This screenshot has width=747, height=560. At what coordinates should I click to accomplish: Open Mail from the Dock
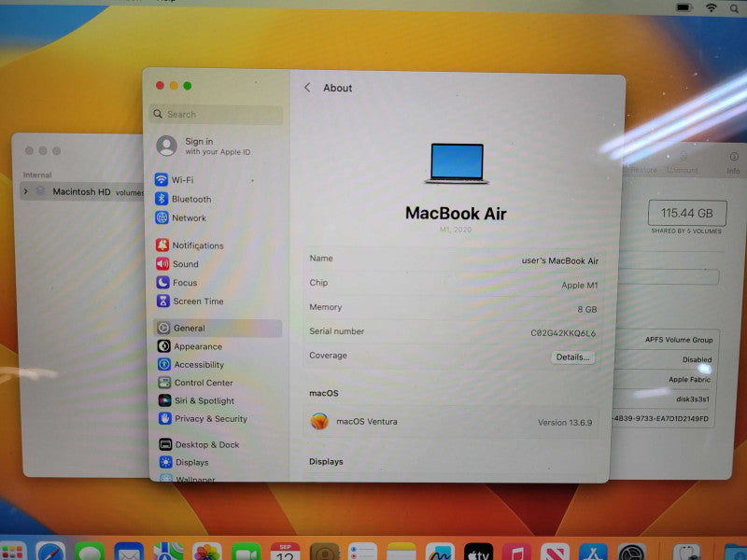tap(129, 553)
